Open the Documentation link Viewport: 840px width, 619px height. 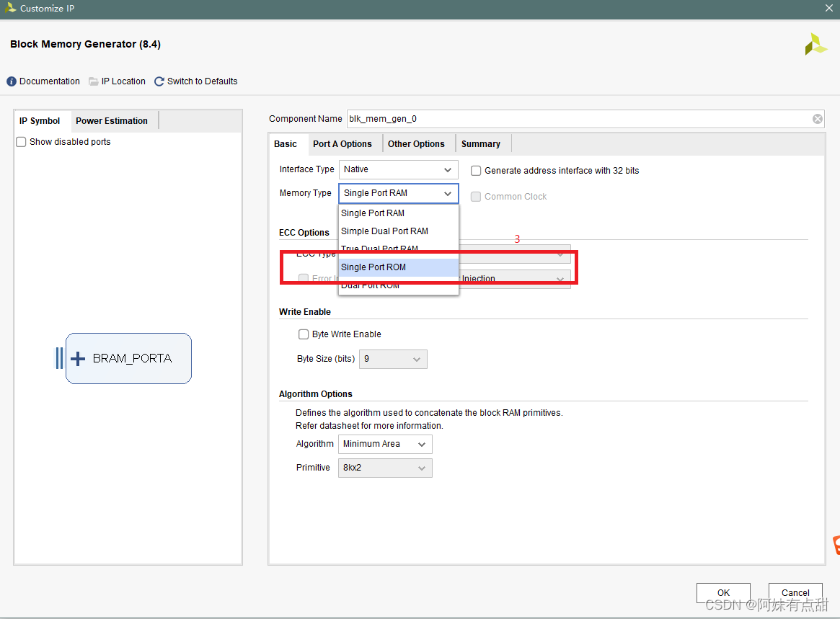(x=49, y=81)
